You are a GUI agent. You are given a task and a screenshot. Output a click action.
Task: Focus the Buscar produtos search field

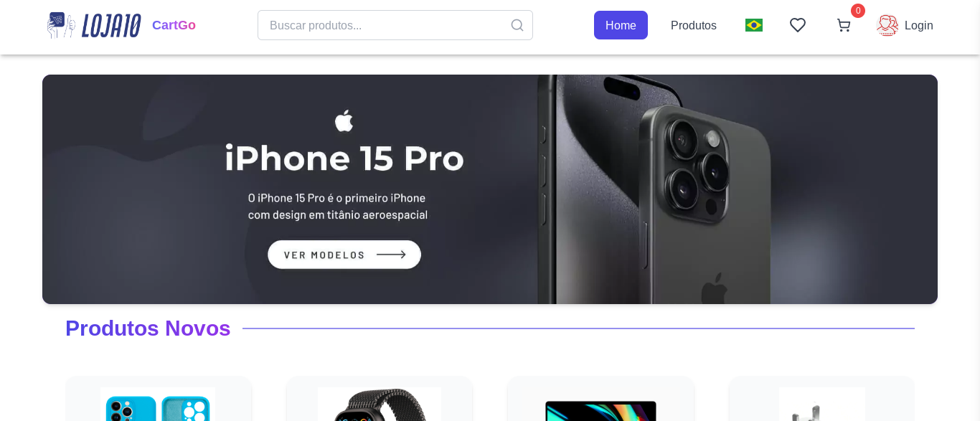point(384,25)
